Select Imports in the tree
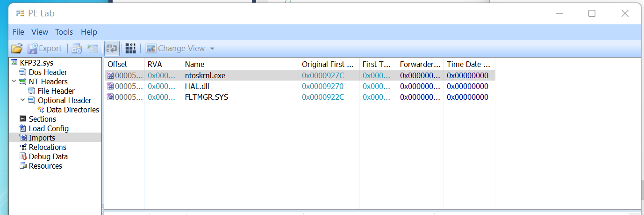 42,138
